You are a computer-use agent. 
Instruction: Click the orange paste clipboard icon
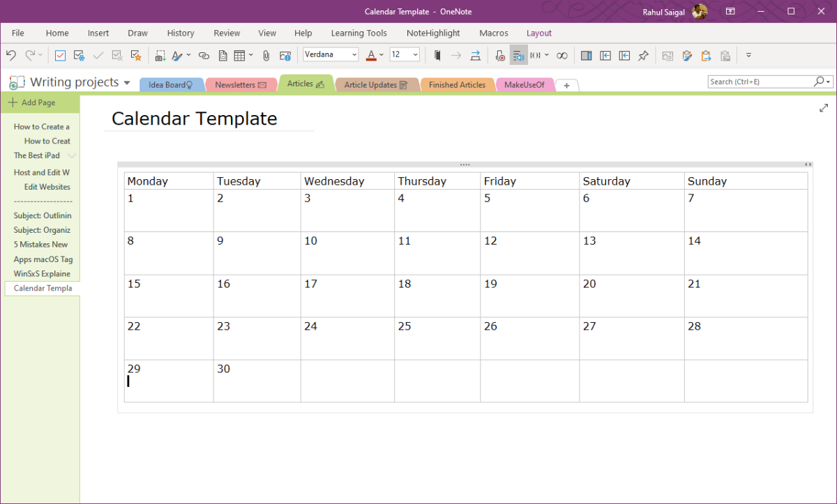click(x=706, y=55)
